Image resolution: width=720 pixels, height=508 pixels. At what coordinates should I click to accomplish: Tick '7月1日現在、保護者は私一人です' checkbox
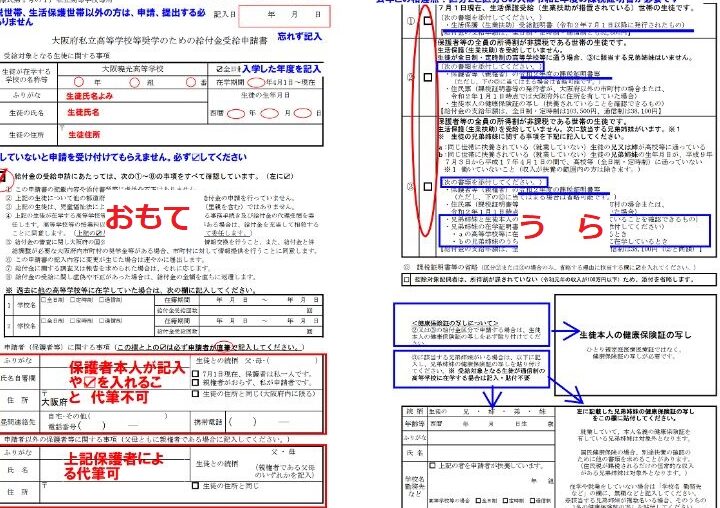[196, 374]
